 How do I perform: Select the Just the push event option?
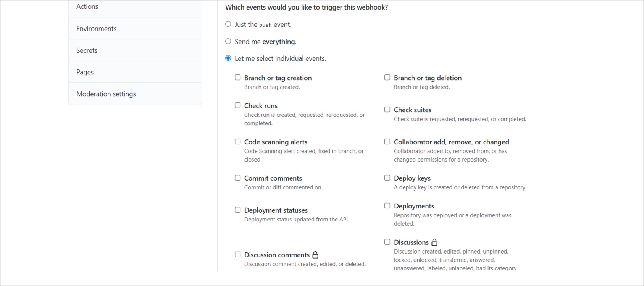pos(228,24)
